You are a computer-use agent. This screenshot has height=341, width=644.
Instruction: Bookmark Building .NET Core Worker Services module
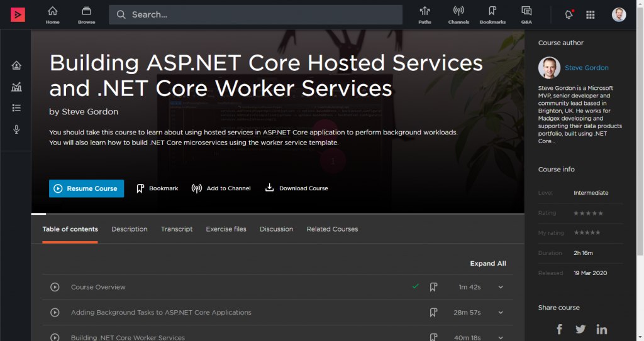tap(433, 337)
